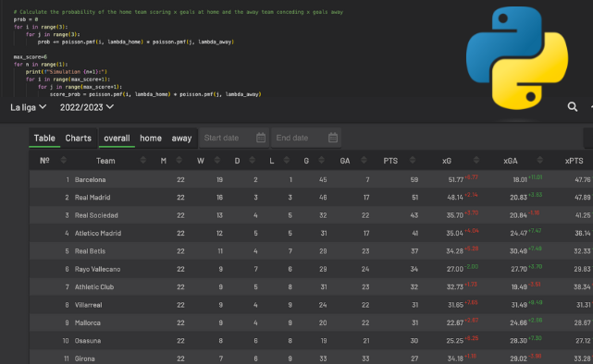Switch to the Table tab
593x364 pixels.
[44, 139]
